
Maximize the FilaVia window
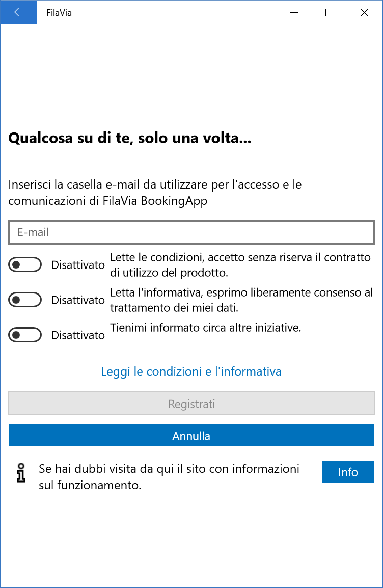click(x=329, y=12)
